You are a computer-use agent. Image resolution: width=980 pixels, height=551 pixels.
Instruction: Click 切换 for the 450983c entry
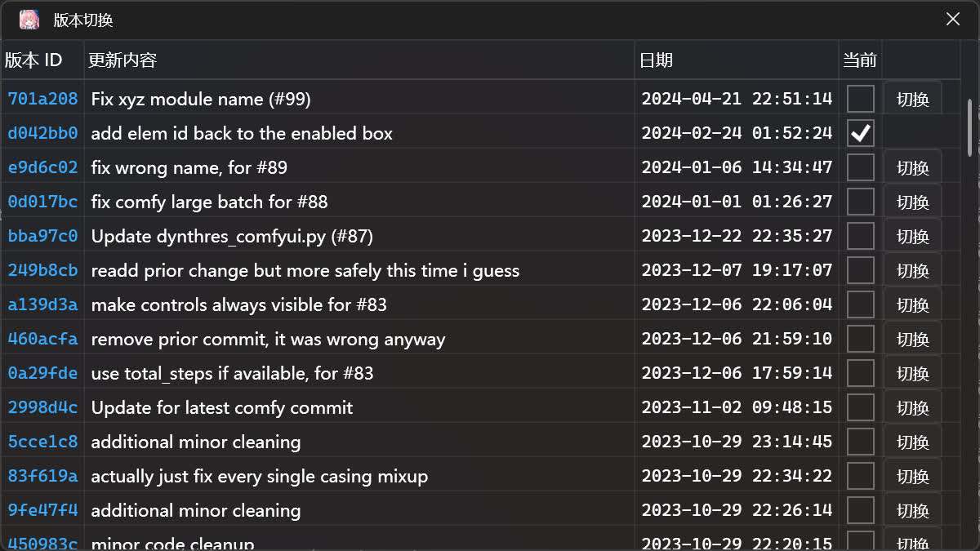[x=912, y=541]
